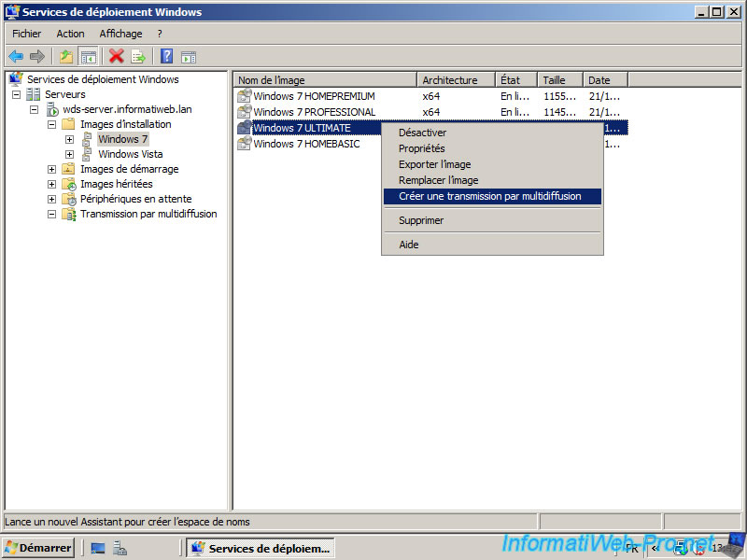Open the Action menu

[71, 34]
